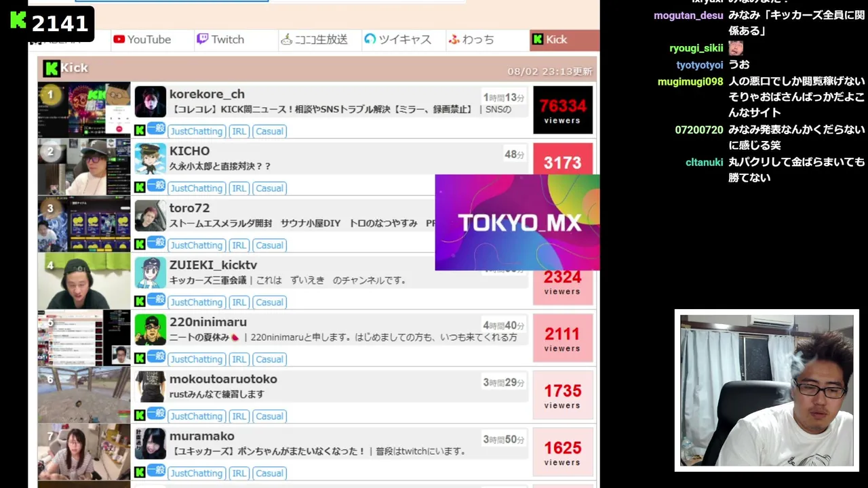Open the rank 7 muramako stream thumbnail
The height and width of the screenshot is (488, 868).
[x=84, y=451]
